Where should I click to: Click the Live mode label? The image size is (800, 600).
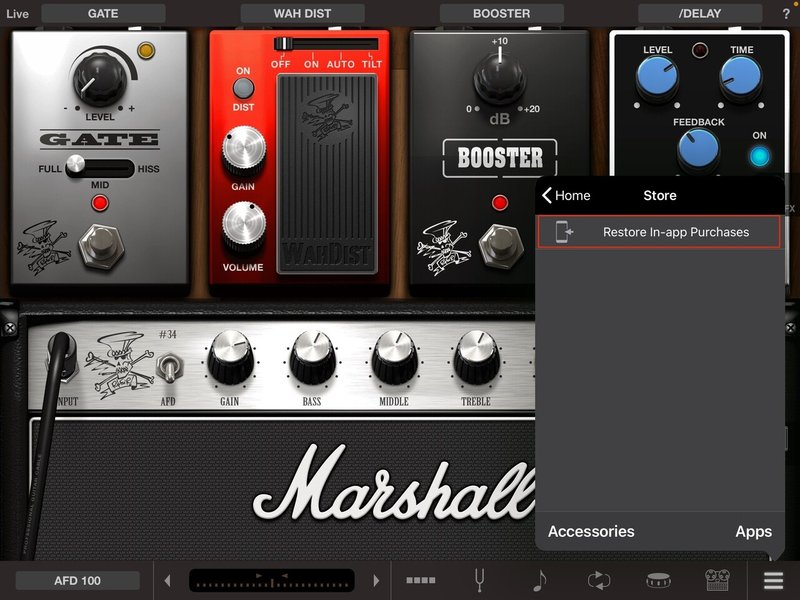[x=17, y=14]
